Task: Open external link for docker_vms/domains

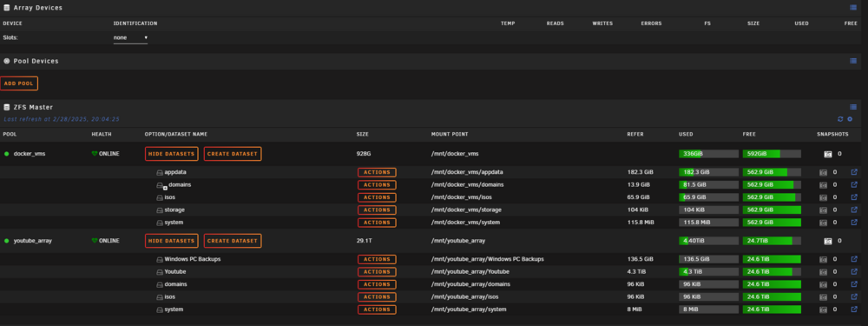Action: (854, 184)
